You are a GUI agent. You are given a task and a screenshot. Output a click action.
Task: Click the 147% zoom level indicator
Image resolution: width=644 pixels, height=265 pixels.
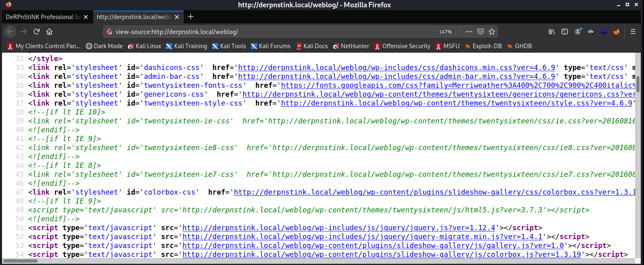(x=445, y=32)
